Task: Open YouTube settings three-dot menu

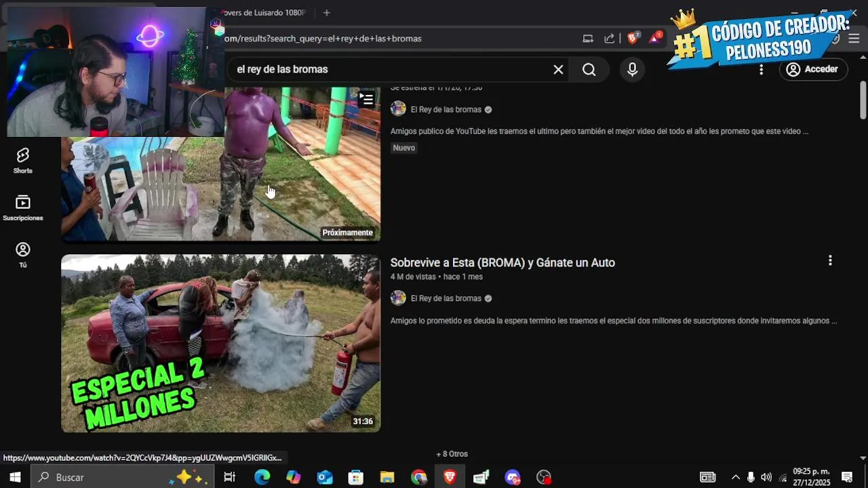Action: coord(762,69)
